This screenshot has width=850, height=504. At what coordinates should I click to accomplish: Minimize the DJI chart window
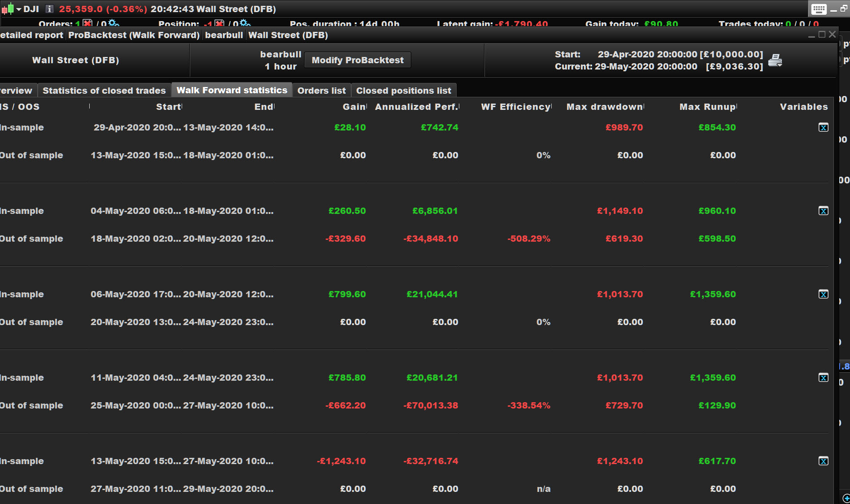[833, 9]
